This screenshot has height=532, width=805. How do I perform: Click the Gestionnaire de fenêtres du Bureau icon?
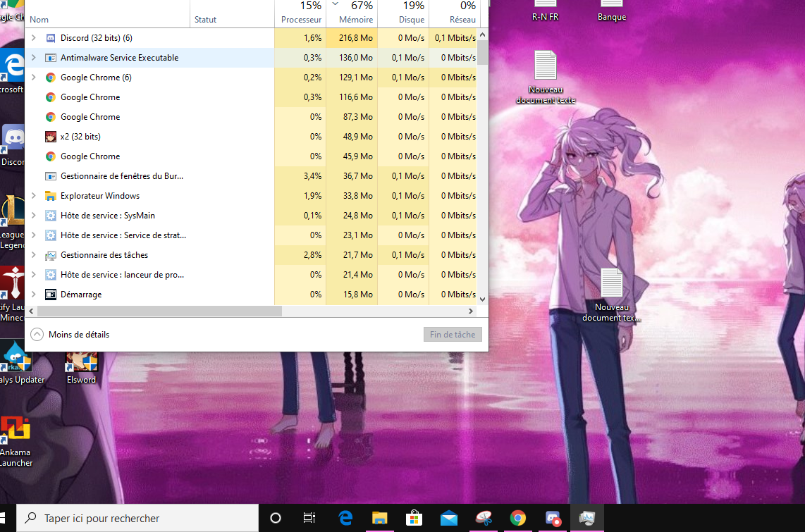(x=50, y=176)
